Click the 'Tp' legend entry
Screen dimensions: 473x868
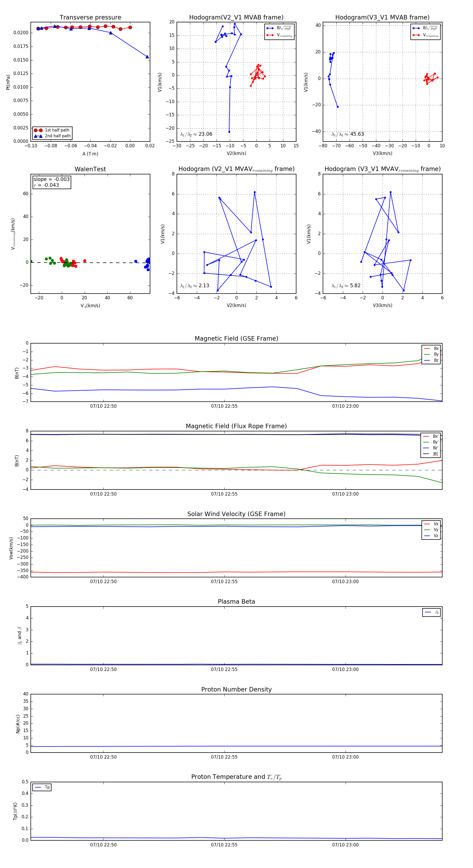42,788
